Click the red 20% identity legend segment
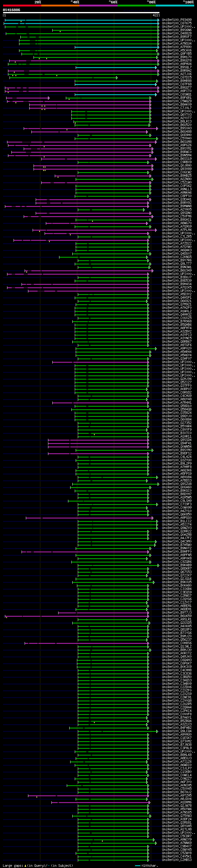Screen dimensions: 197x868 tap(22, 6)
